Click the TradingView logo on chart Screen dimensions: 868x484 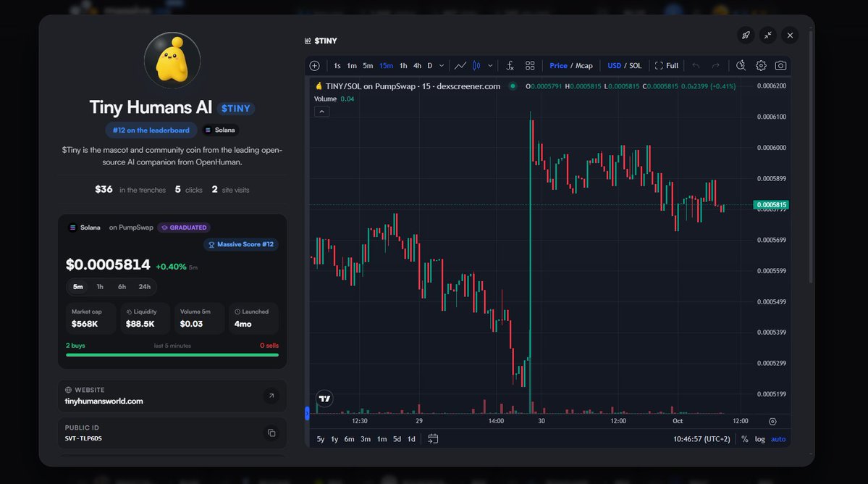324,399
